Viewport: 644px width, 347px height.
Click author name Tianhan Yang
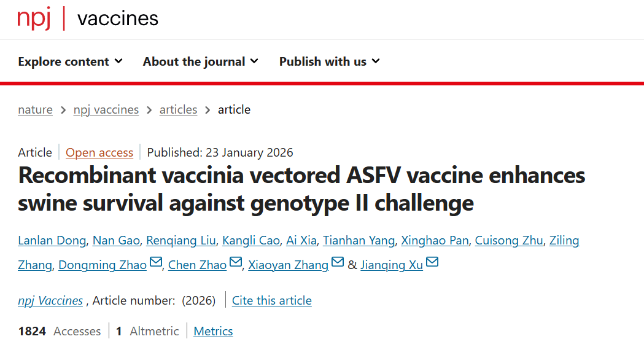point(359,240)
